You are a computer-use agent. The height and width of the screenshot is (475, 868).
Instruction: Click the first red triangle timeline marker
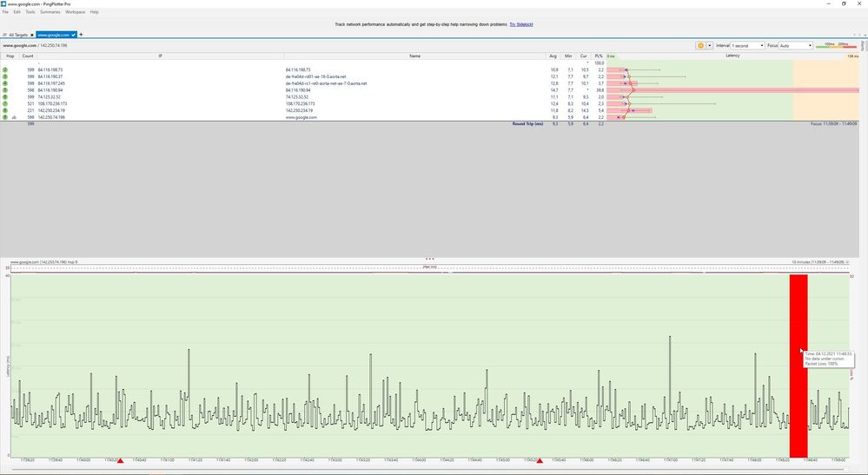point(120,461)
